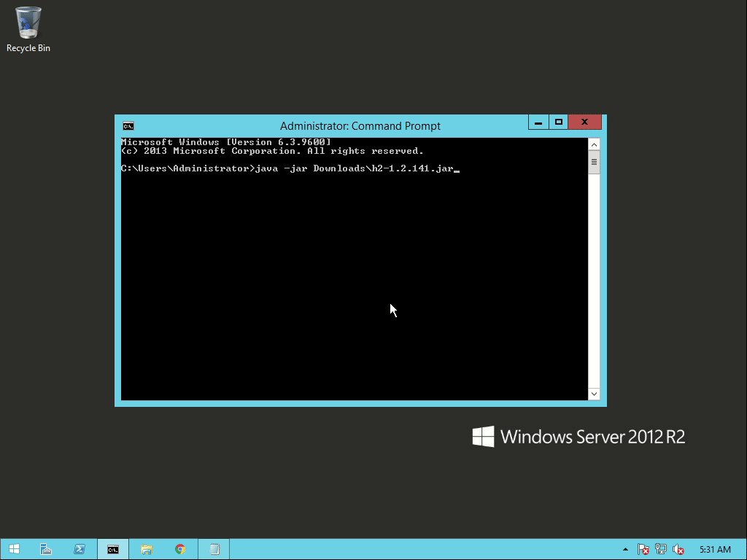Image resolution: width=747 pixels, height=560 pixels.
Task: Show hidden tray icons arrow
Action: tap(625, 550)
